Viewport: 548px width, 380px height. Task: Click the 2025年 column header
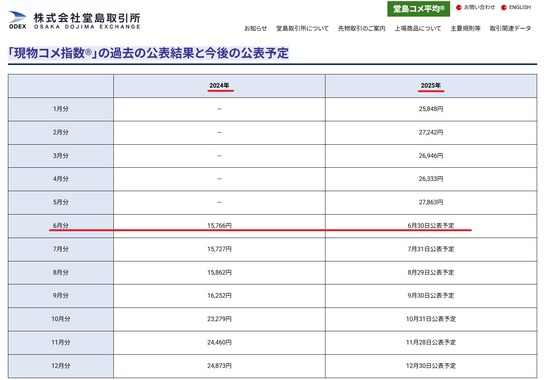point(431,86)
